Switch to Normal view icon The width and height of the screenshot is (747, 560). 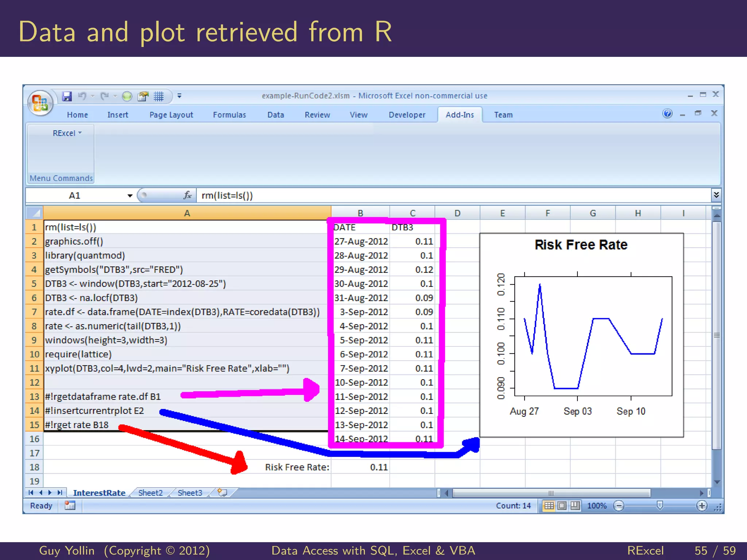tap(549, 506)
